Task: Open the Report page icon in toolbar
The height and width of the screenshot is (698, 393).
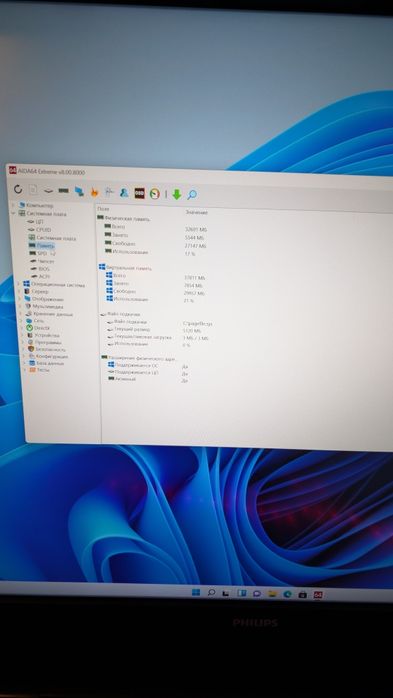Action: click(33, 190)
